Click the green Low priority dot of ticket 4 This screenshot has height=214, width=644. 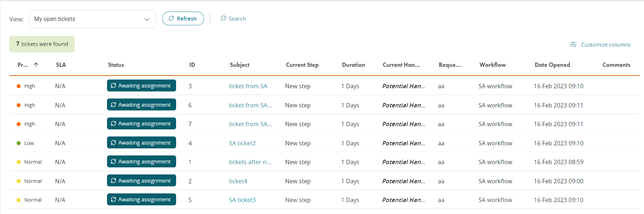click(19, 143)
